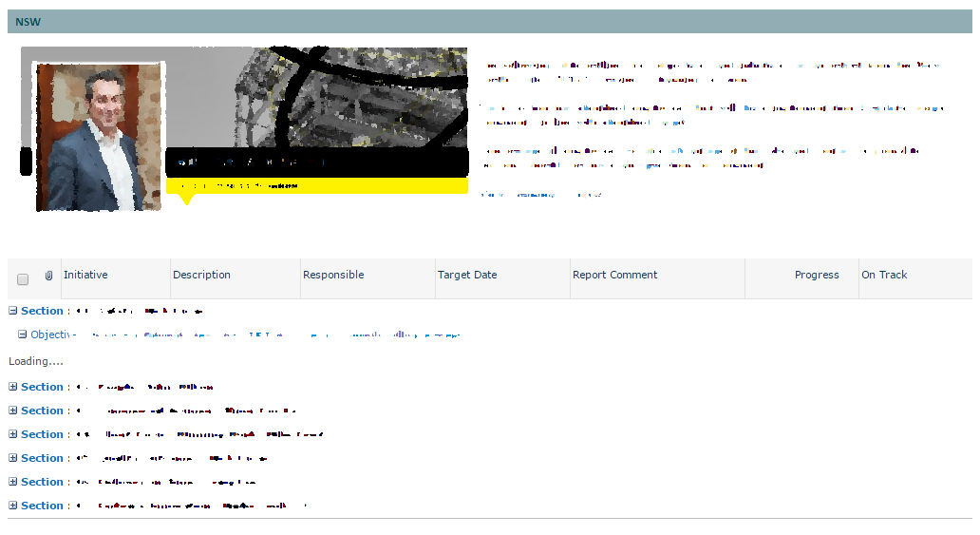Click the Report Comment column header

[x=615, y=275]
